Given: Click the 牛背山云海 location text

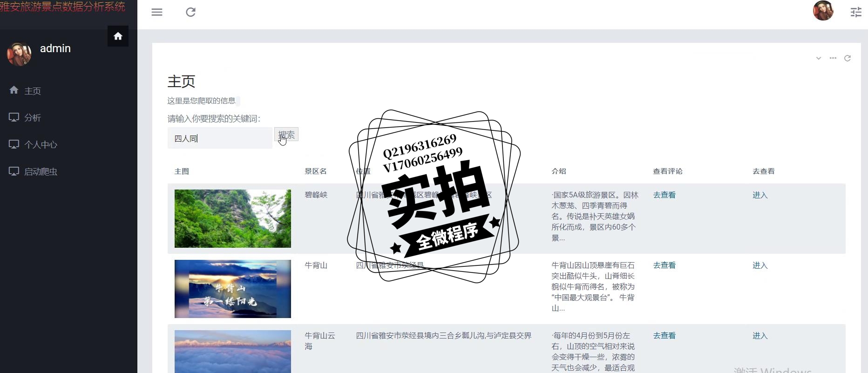Looking at the screenshot, I should (444, 336).
